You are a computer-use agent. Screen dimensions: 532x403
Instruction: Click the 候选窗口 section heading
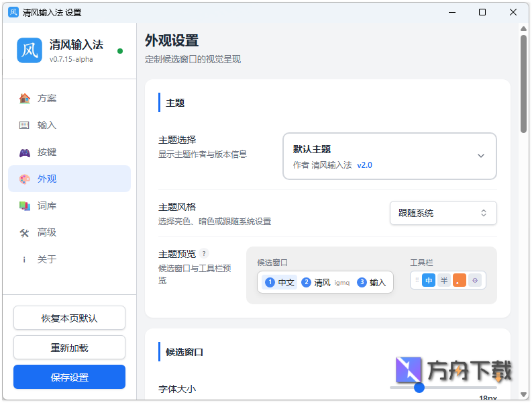pyautogui.click(x=184, y=352)
